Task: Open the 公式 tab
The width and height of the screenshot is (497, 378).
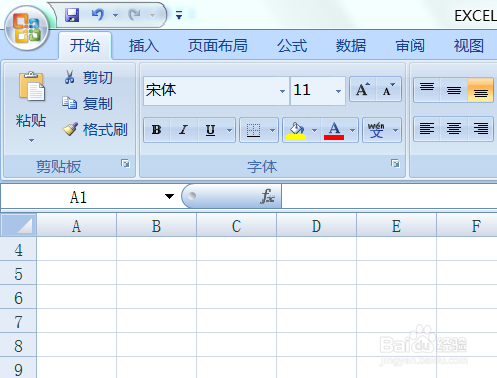Action: point(292,46)
